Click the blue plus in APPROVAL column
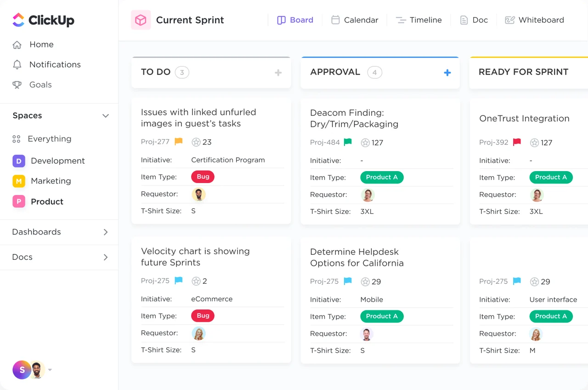Viewport: 588px width, 390px height. [x=447, y=73]
